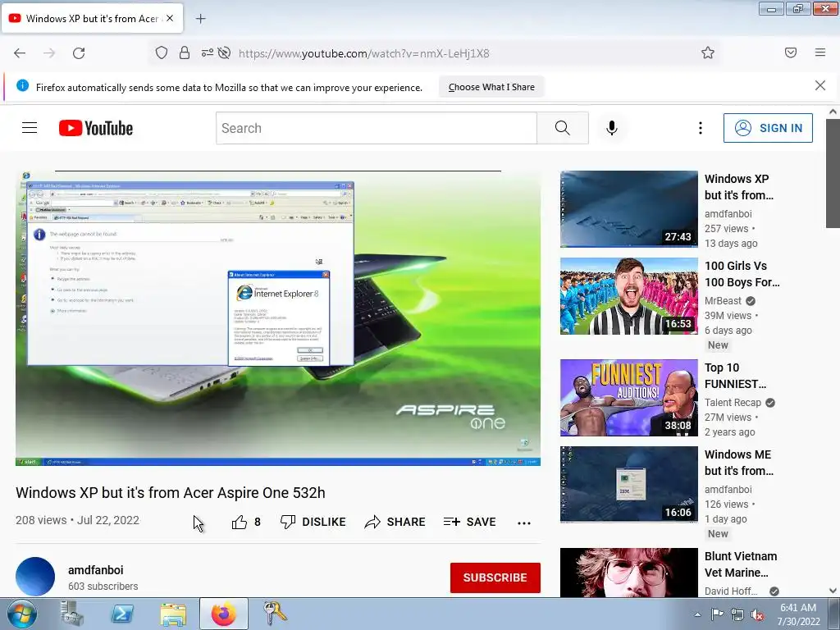Open the taskbar clock showing 6:41 AM
The image size is (840, 630).
pos(798,614)
